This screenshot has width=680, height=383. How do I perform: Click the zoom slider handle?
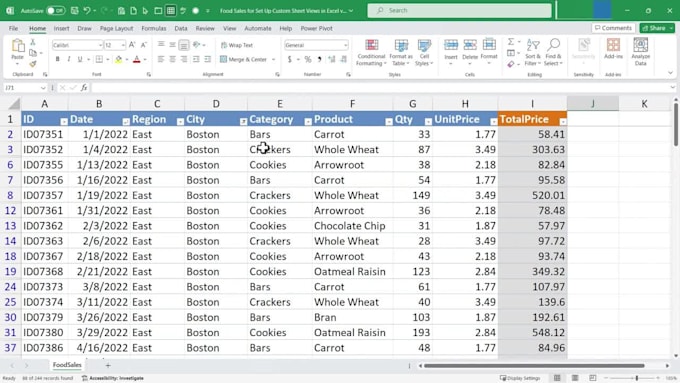637,378
